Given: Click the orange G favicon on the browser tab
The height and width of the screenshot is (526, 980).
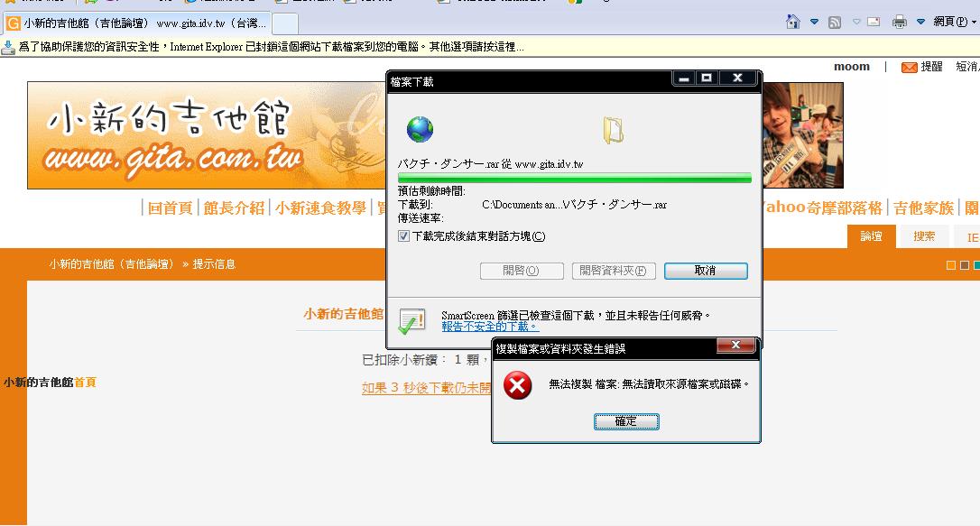Looking at the screenshot, I should click(x=13, y=23).
